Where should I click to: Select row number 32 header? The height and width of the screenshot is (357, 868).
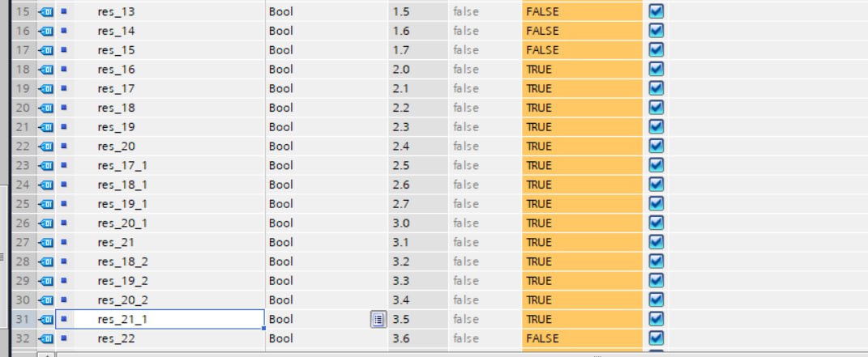pos(24,338)
